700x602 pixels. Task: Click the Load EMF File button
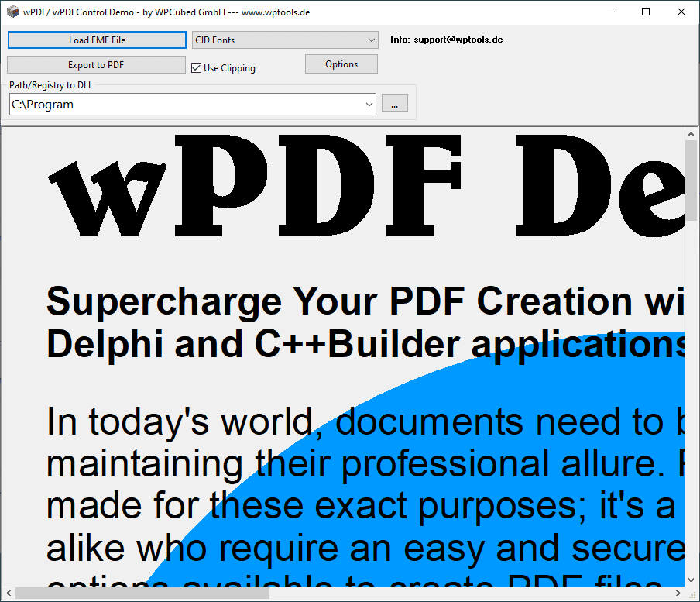point(97,40)
